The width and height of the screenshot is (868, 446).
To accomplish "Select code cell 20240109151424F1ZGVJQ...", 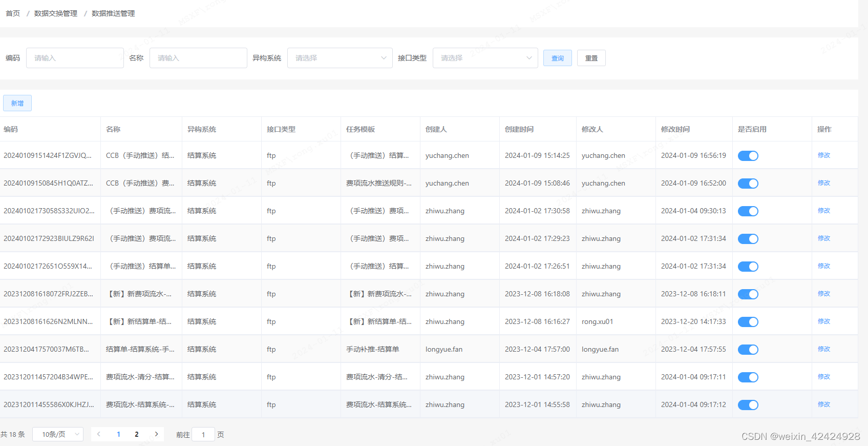I will pos(48,155).
